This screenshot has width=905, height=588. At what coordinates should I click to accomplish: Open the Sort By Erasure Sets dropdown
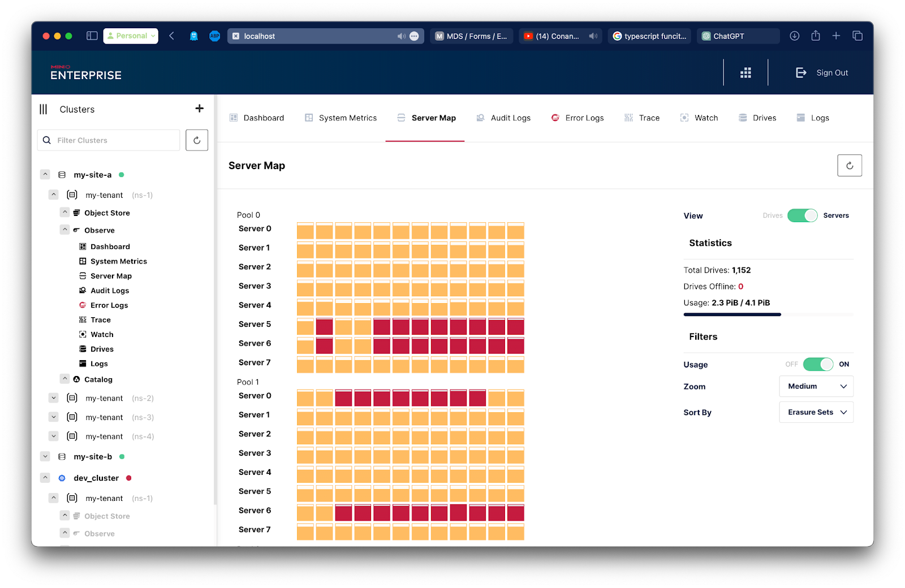point(816,412)
